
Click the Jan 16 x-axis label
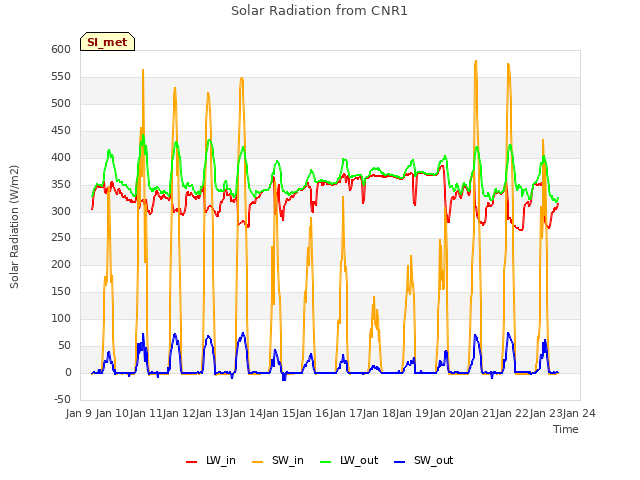tap(312, 413)
